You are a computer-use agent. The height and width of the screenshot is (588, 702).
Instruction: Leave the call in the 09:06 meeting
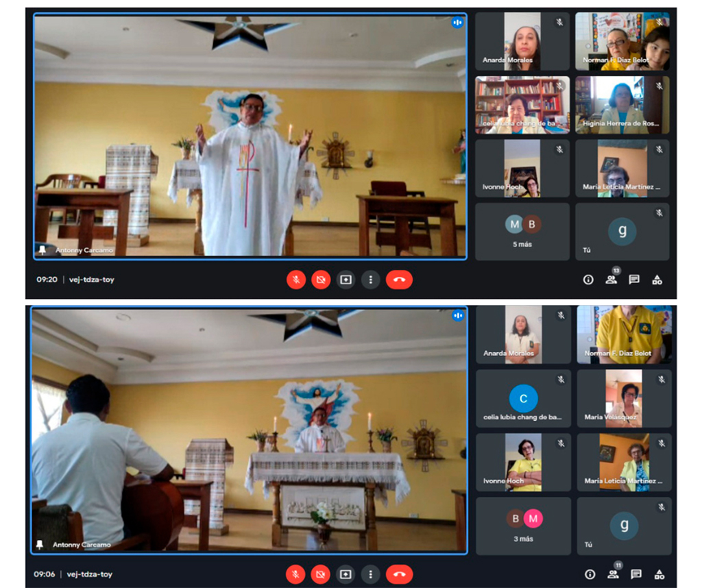click(x=400, y=574)
